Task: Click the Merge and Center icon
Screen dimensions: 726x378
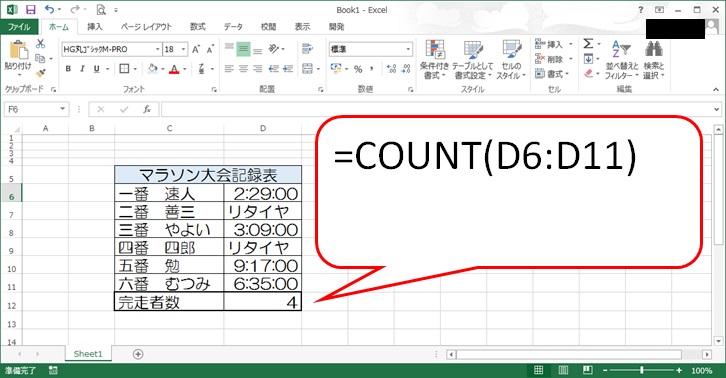Action: point(307,69)
